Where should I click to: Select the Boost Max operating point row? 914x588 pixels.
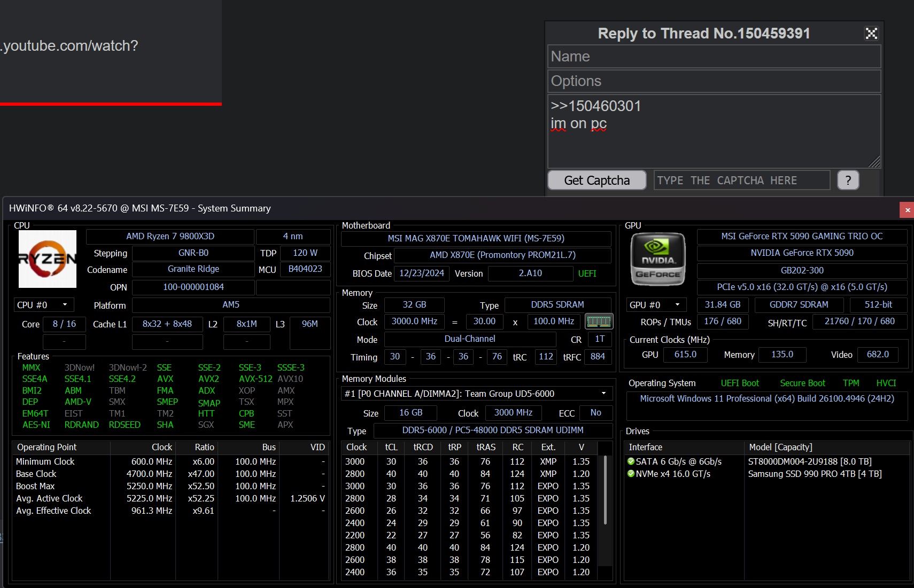point(170,486)
